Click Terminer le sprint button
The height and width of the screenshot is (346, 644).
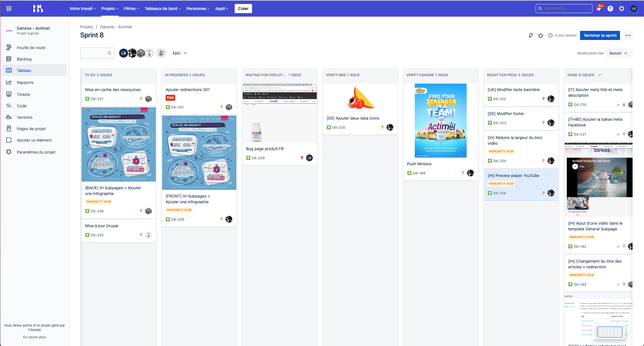click(600, 35)
